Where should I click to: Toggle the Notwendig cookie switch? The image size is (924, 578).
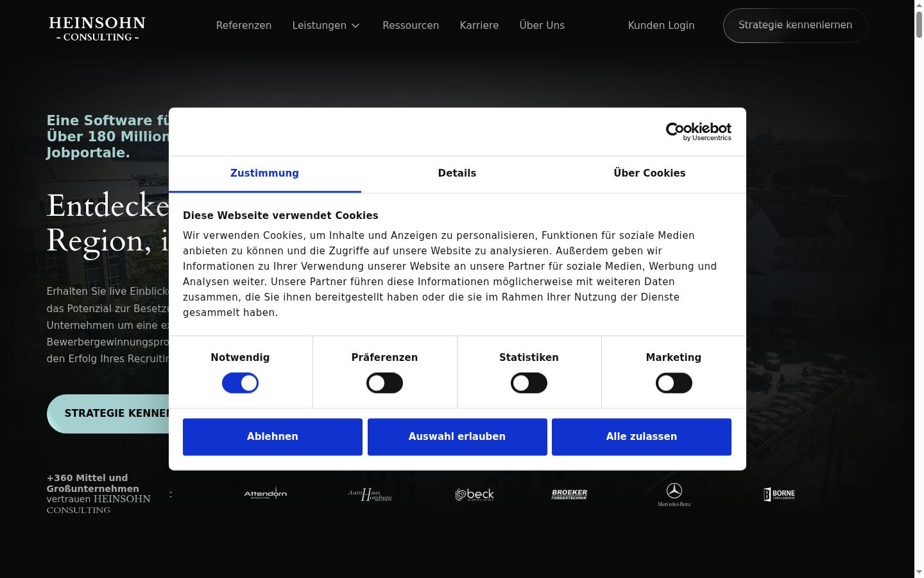[x=240, y=383]
